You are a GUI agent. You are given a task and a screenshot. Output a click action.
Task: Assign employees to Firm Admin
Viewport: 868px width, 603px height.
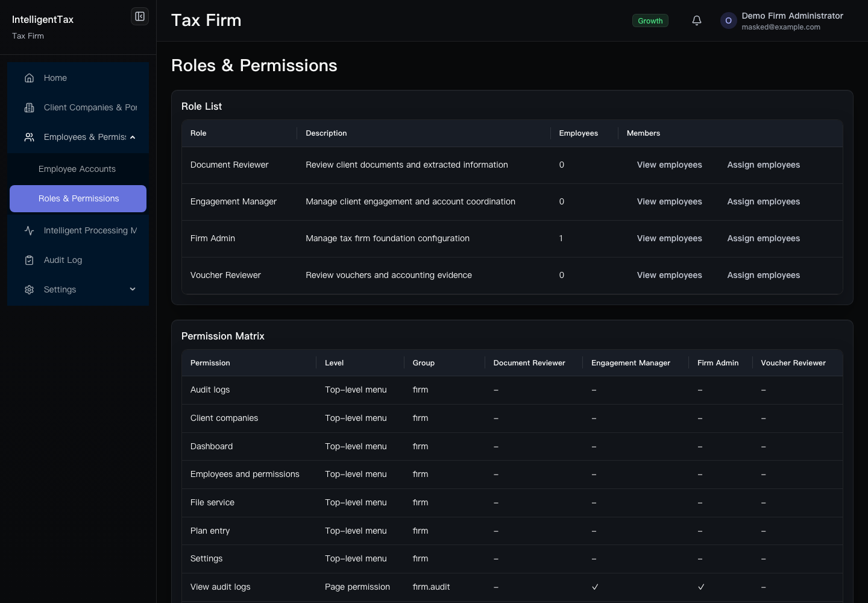pyautogui.click(x=764, y=238)
